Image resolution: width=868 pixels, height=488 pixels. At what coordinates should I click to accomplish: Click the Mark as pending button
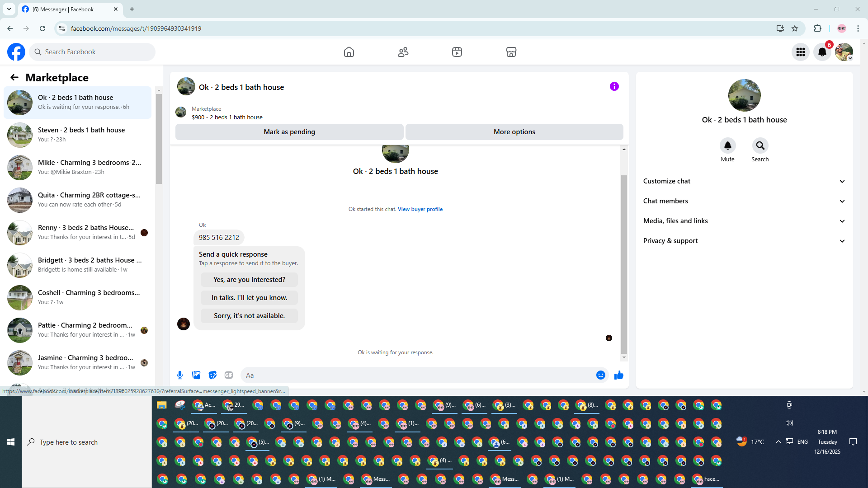pos(289,132)
